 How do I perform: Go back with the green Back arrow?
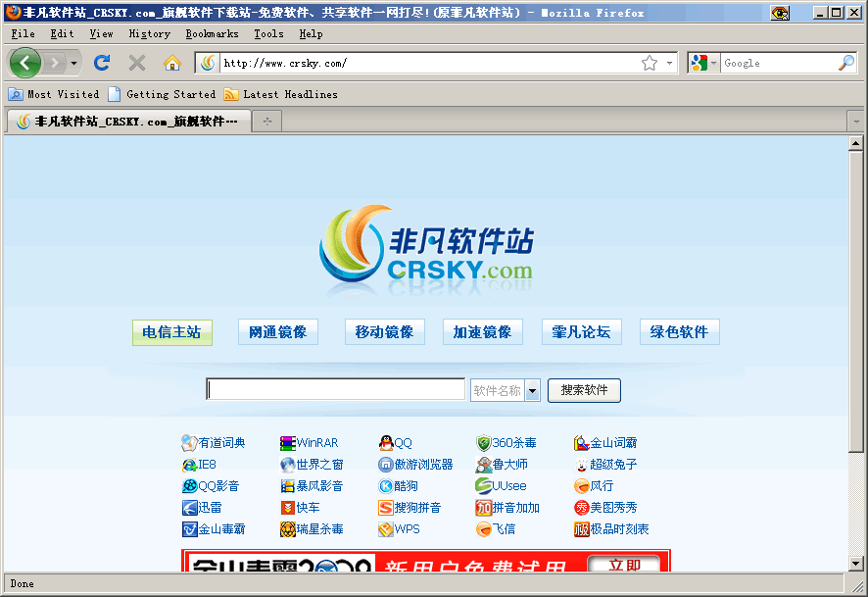24,63
